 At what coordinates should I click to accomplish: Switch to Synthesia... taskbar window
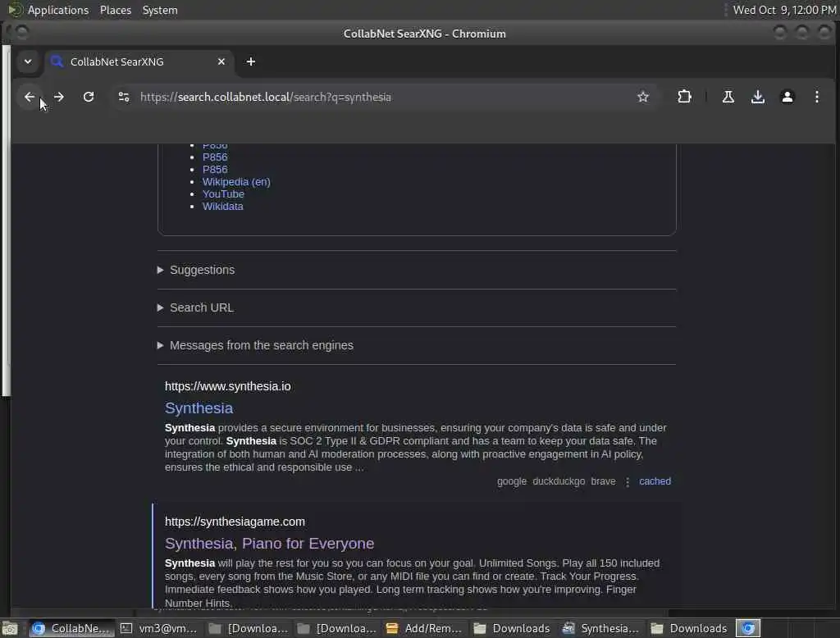[601, 628]
